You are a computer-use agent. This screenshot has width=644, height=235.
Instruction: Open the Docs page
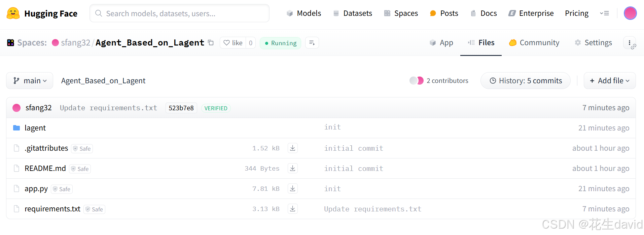coord(484,13)
